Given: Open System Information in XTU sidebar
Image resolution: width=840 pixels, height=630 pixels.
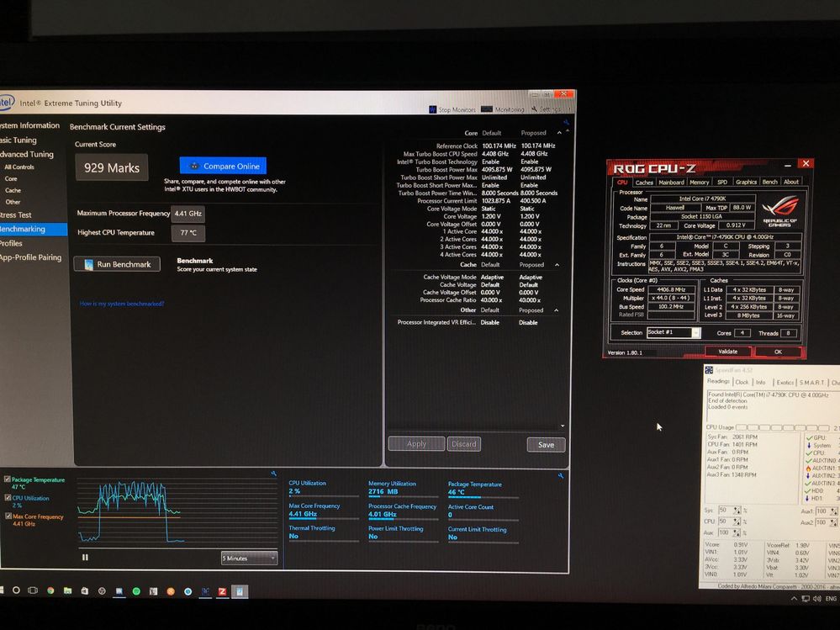Looking at the screenshot, I should pyautogui.click(x=29, y=125).
